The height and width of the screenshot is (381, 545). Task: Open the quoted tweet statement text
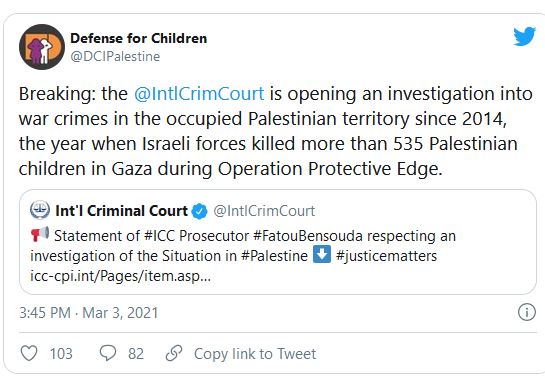pyautogui.click(x=243, y=246)
